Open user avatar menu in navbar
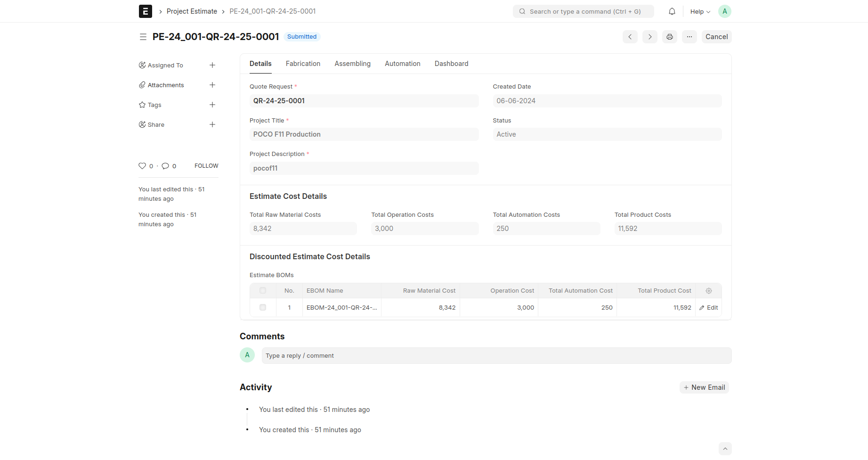868x460 pixels. point(724,11)
